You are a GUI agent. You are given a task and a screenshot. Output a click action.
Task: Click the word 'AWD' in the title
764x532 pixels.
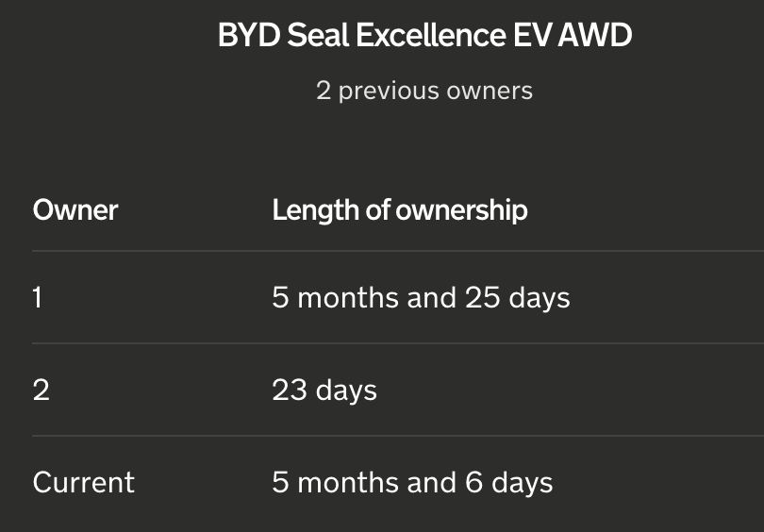coord(594,35)
